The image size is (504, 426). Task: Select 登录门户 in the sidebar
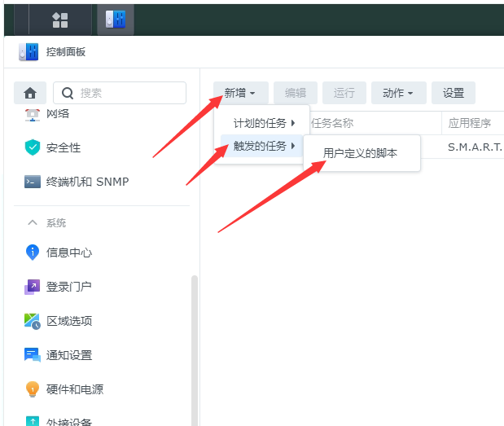[x=69, y=287]
